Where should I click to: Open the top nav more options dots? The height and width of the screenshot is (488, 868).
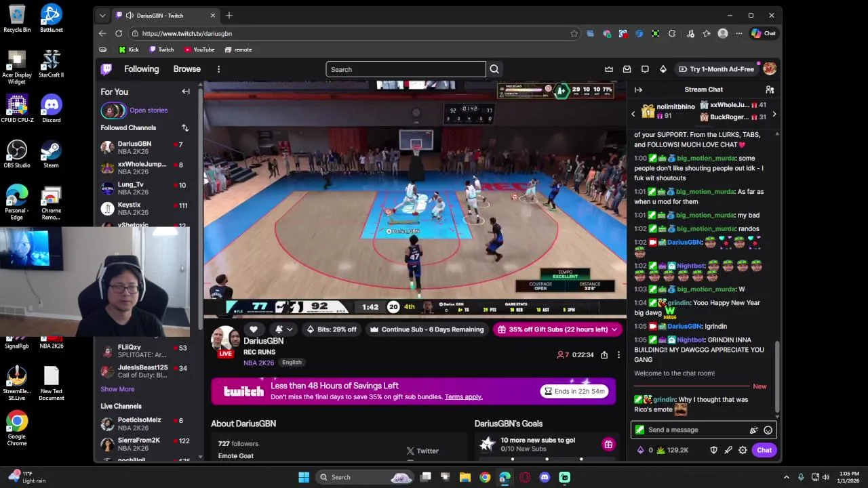[218, 69]
